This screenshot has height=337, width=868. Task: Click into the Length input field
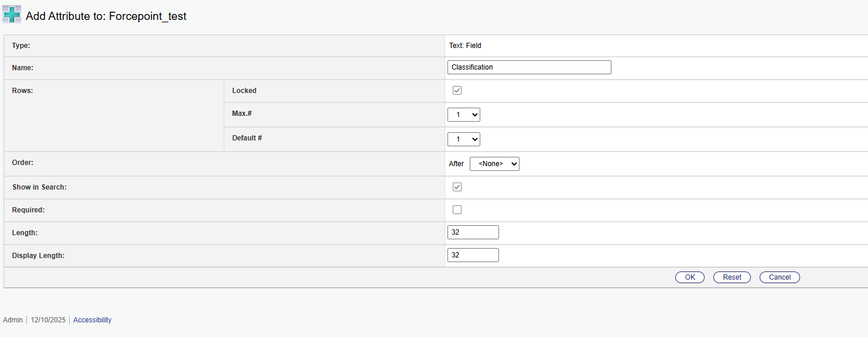(473, 232)
